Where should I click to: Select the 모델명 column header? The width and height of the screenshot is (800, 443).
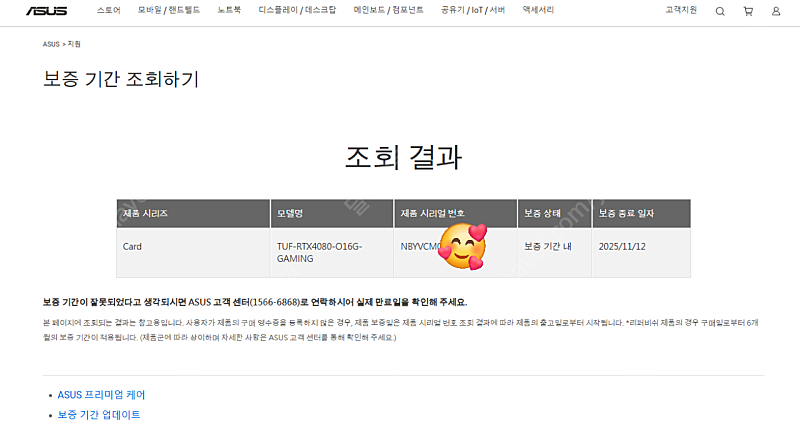[x=332, y=213]
